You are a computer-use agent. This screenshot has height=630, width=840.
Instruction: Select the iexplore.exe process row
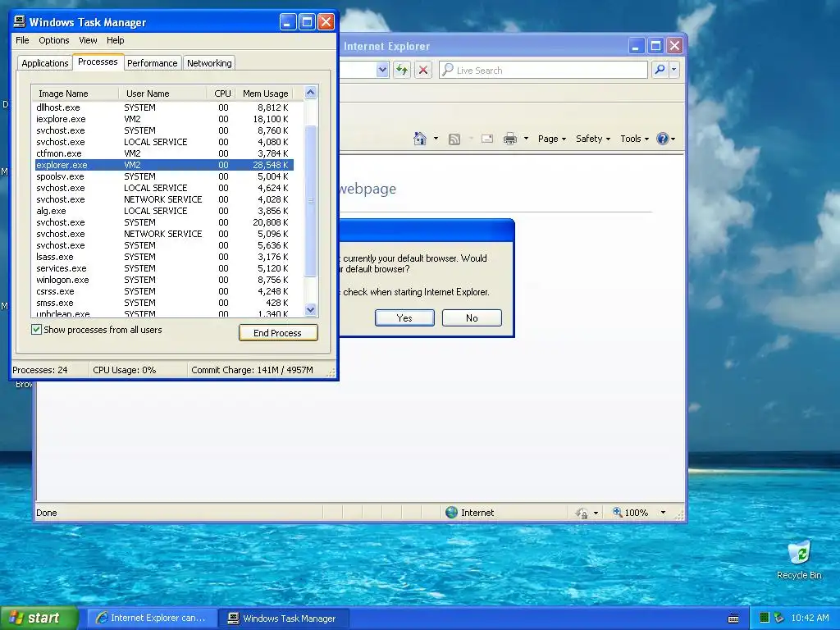(164, 119)
